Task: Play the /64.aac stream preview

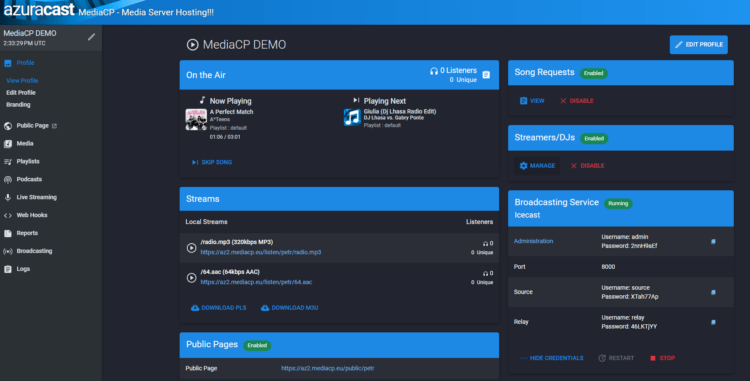Action: (191, 278)
